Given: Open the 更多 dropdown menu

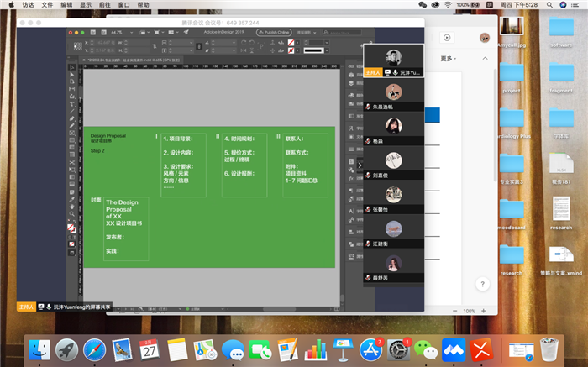Looking at the screenshot, I should [448, 59].
